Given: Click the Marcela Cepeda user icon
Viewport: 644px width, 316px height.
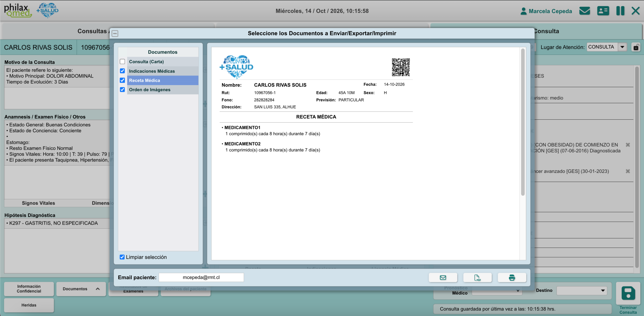Looking at the screenshot, I should [523, 11].
